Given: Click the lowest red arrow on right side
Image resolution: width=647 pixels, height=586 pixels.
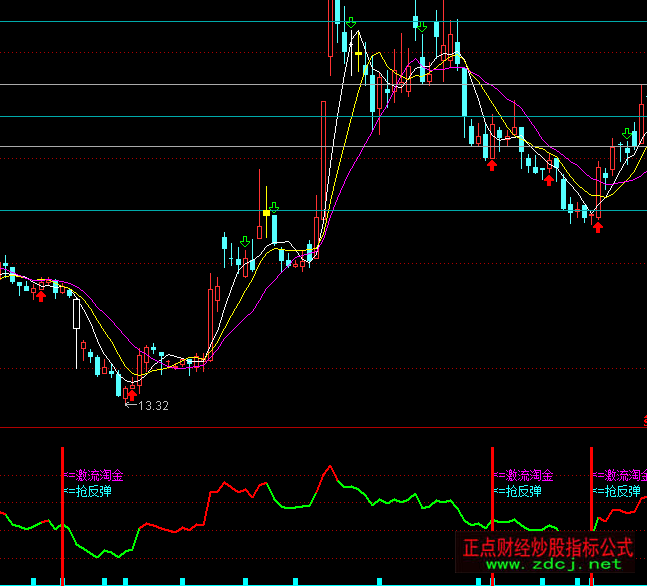Looking at the screenshot, I should [598, 227].
